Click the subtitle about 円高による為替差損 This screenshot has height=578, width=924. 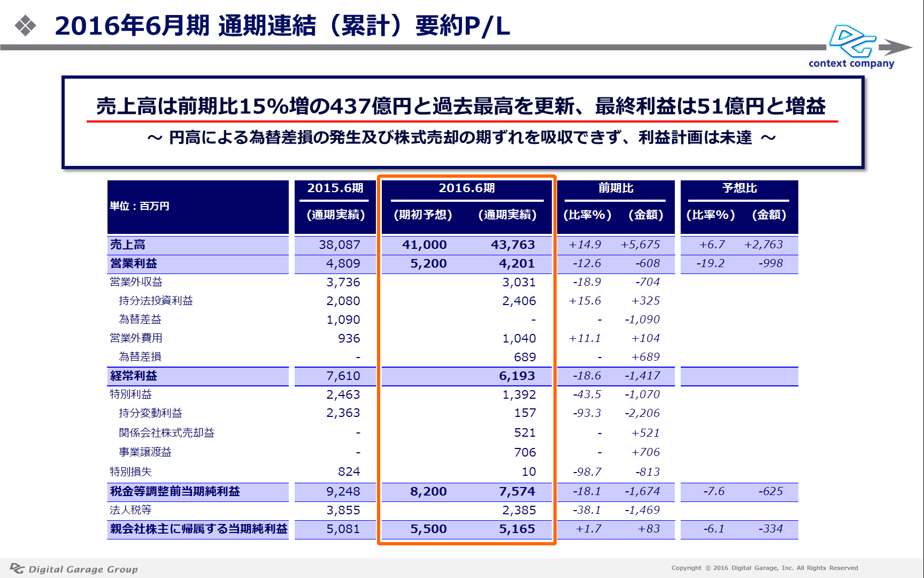pos(461,138)
